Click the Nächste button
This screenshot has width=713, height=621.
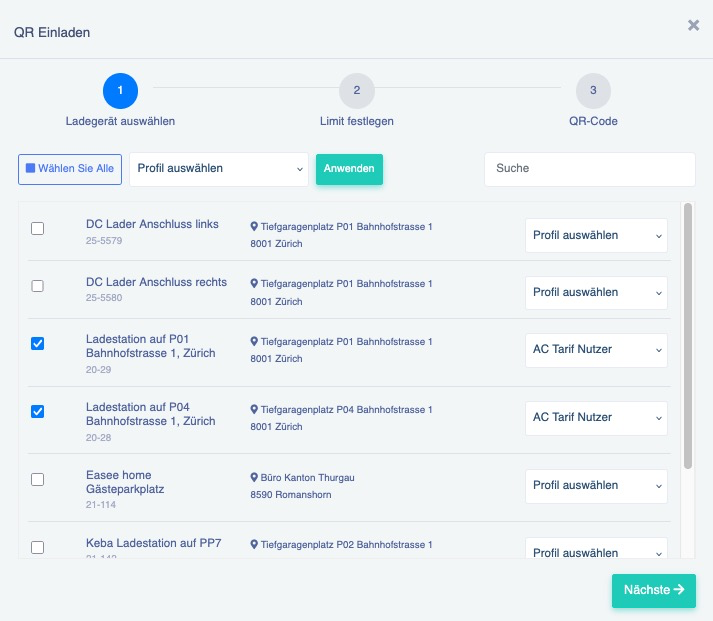[x=653, y=590]
